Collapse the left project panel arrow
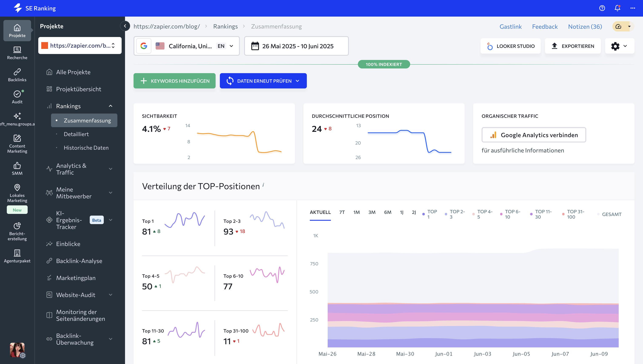 click(125, 26)
